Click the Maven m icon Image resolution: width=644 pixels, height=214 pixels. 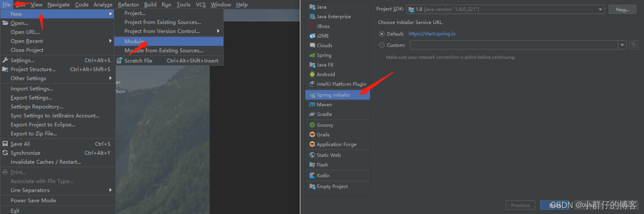point(312,105)
